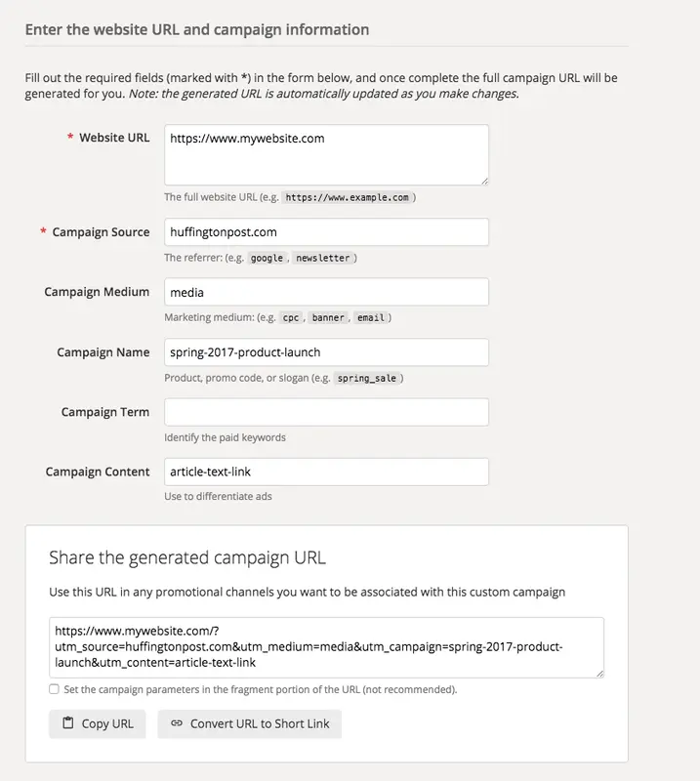Click inside the generated campaign URL box

[326, 647]
